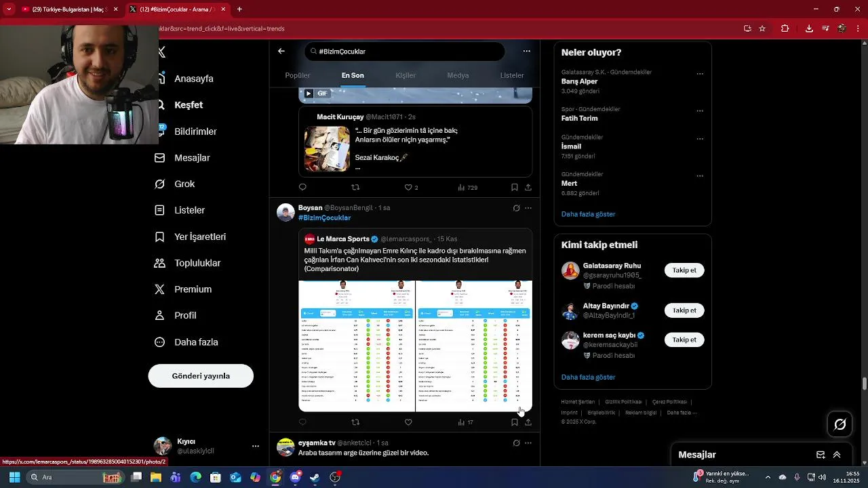Share Macit Kuruçay's post
868x488 pixels.
tap(528, 187)
